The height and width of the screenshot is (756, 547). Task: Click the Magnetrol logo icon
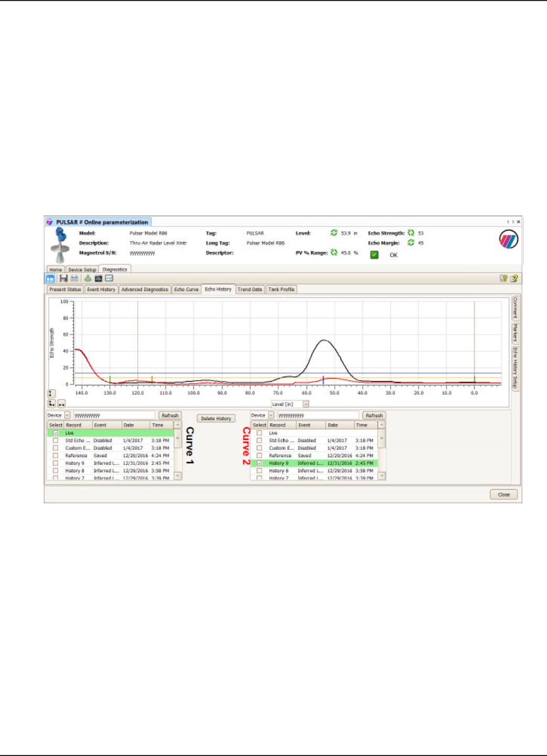[508, 240]
